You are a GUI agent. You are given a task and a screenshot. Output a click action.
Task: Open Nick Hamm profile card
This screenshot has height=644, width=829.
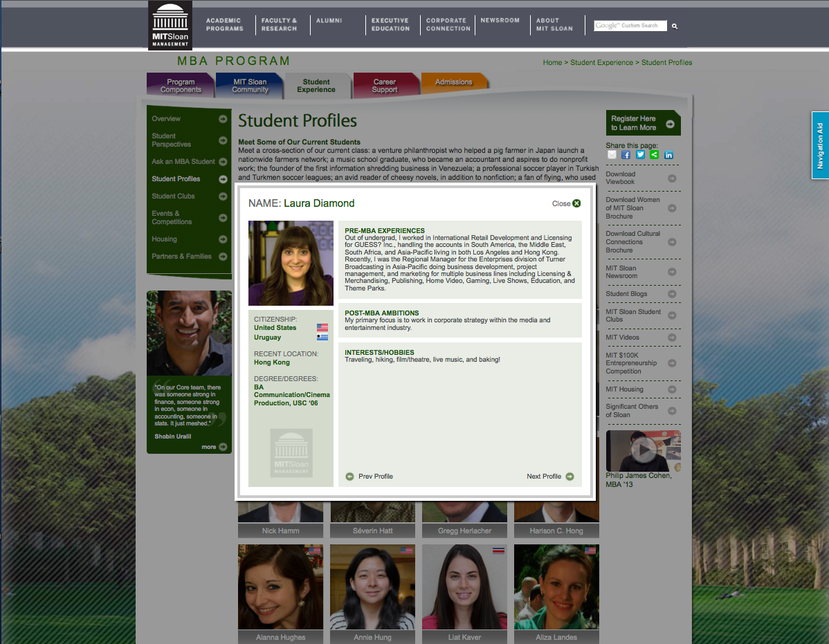[281, 519]
